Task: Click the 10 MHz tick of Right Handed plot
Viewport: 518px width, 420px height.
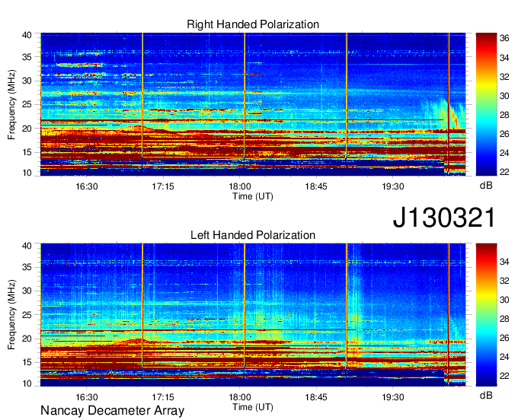Action: click(27, 173)
